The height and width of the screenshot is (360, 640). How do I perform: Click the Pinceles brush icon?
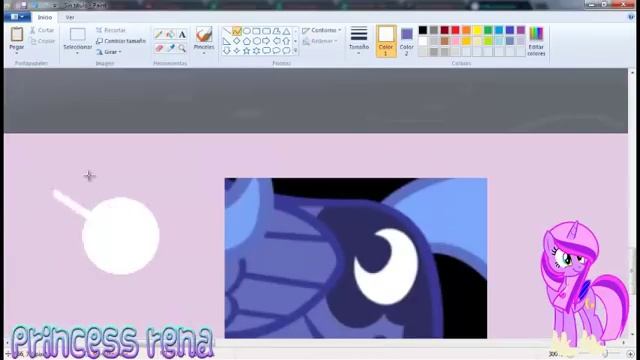(x=204, y=34)
